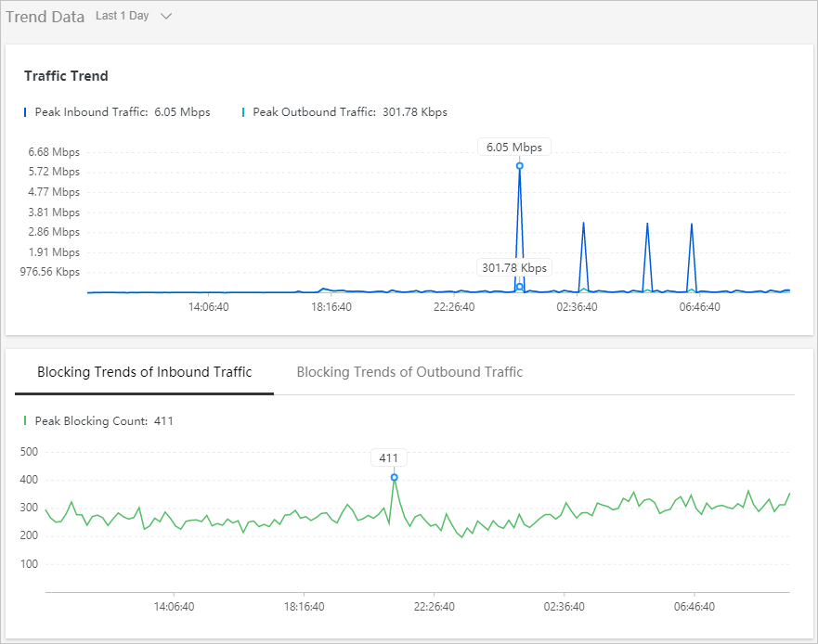818x644 pixels.
Task: Click 06:46:40 on Traffic Trend time axis
Action: tap(699, 307)
